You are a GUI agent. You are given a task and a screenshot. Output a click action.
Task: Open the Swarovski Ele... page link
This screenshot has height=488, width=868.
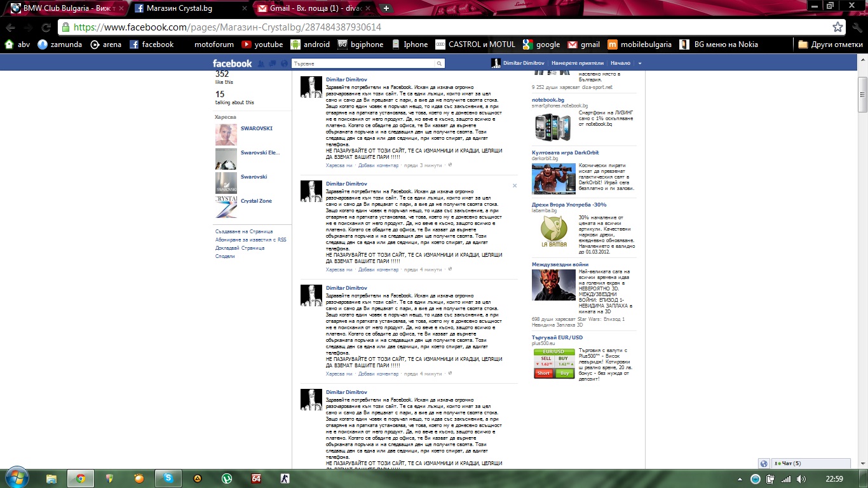tap(260, 152)
